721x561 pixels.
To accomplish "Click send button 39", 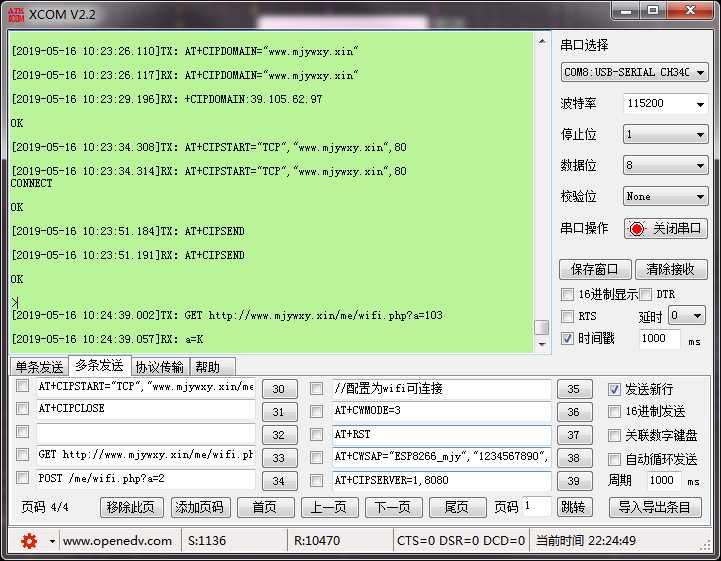I will point(574,481).
